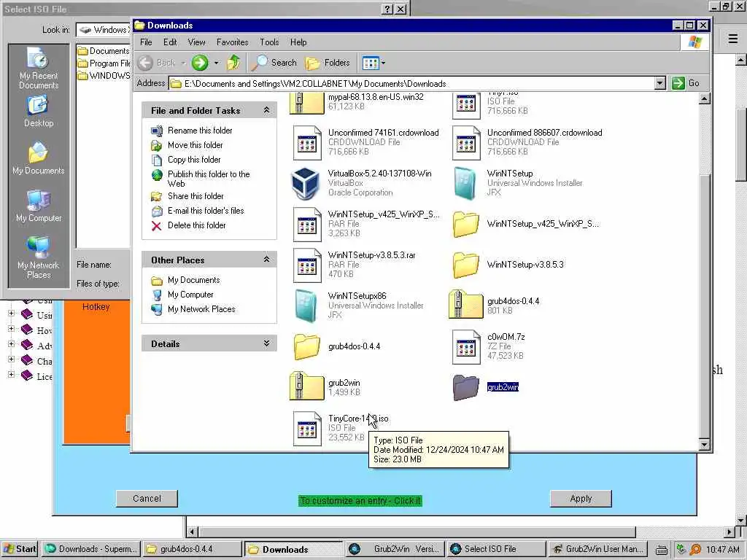
Task: Select Unconfirmed 886607.crdownload file icon
Action: point(466,143)
